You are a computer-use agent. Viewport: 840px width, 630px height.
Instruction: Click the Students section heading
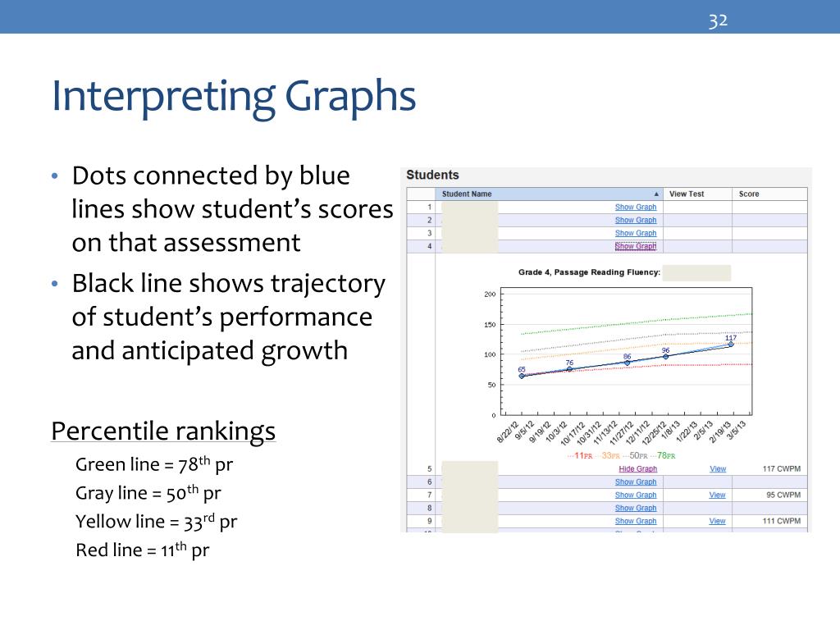(432, 175)
